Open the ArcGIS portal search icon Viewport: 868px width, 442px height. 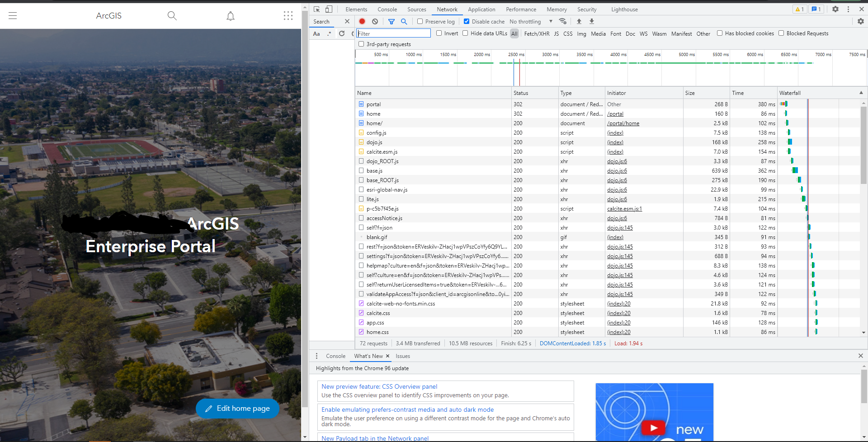click(x=172, y=16)
